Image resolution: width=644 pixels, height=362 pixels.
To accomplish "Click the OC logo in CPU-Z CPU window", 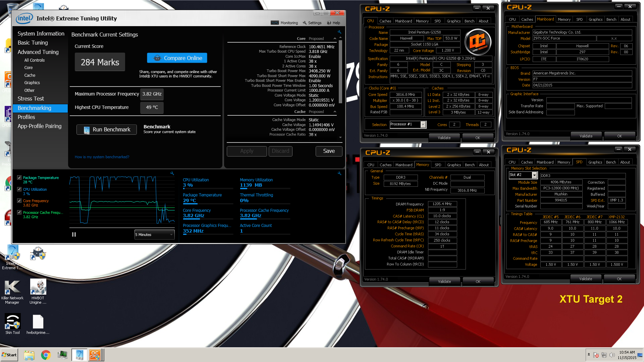I will (x=478, y=42).
